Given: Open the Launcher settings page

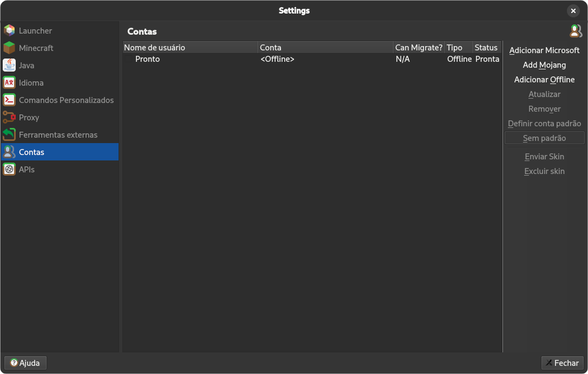Looking at the screenshot, I should click(60, 30).
